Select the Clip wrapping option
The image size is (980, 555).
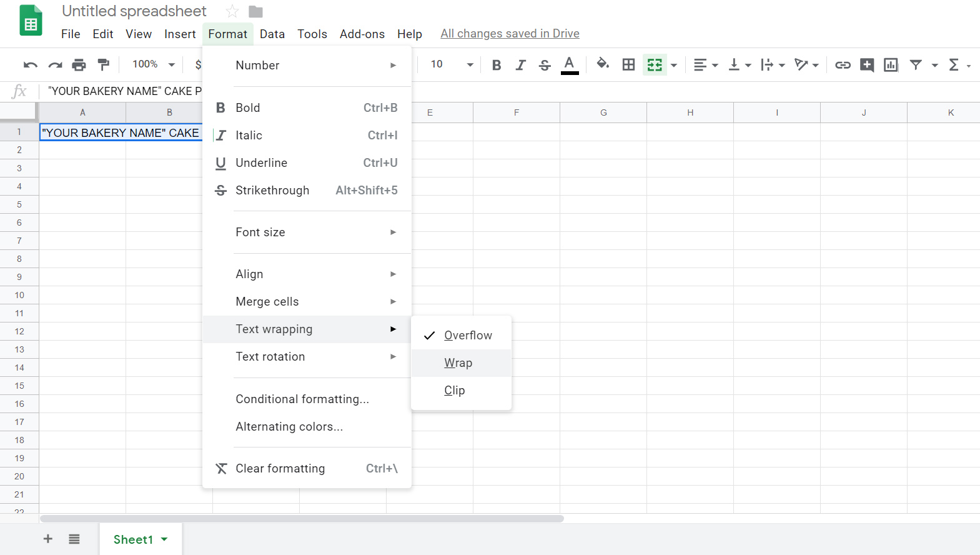pos(461,390)
